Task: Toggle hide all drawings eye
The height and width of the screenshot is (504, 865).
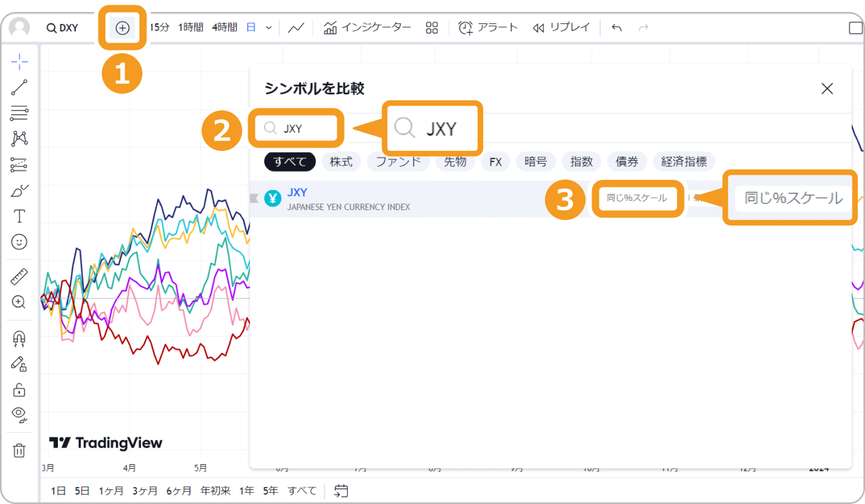Action: (x=19, y=415)
